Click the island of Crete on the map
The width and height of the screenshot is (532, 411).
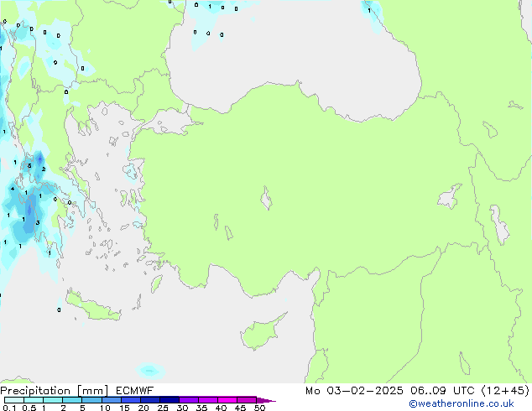93,307
